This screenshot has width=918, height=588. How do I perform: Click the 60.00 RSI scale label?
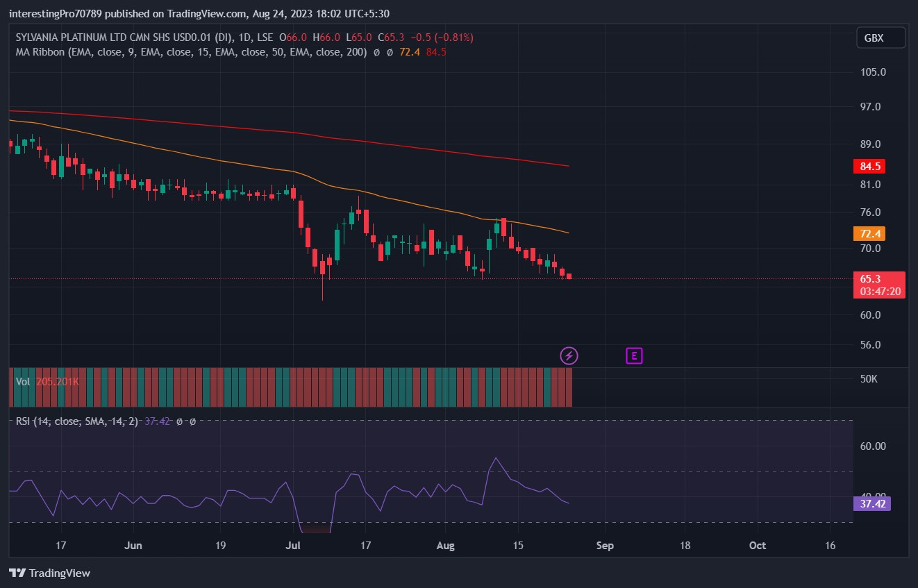coord(873,446)
